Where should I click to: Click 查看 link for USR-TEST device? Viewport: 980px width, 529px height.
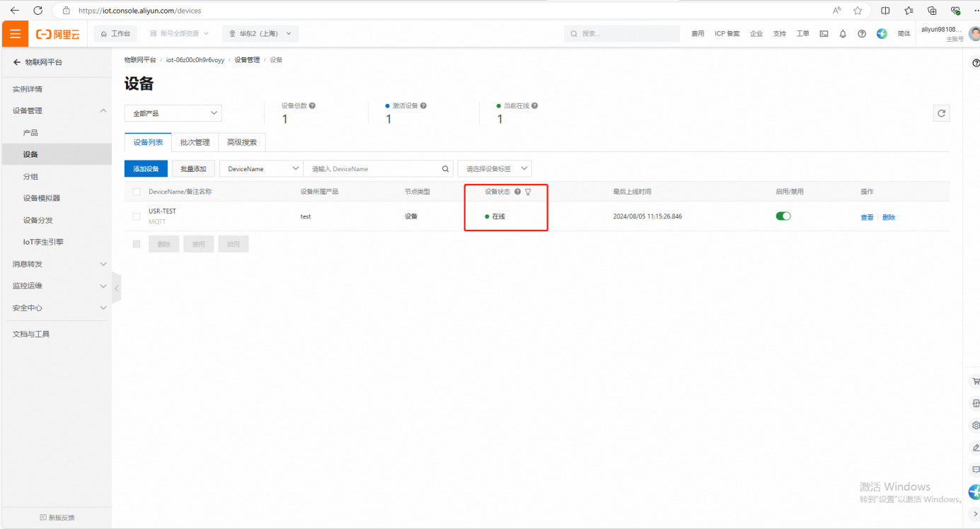point(867,217)
